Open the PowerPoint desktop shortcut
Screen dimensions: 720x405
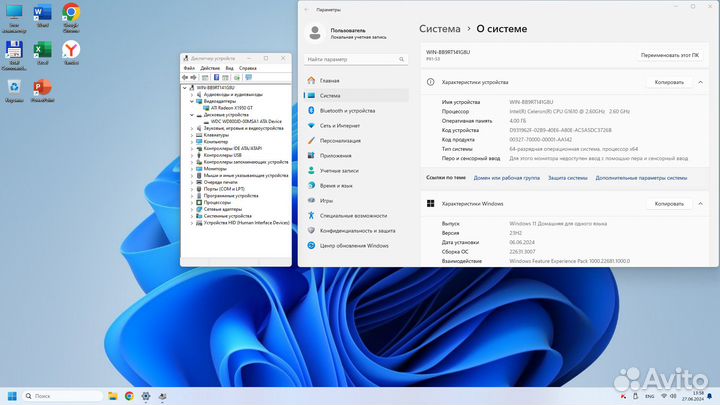tap(43, 90)
